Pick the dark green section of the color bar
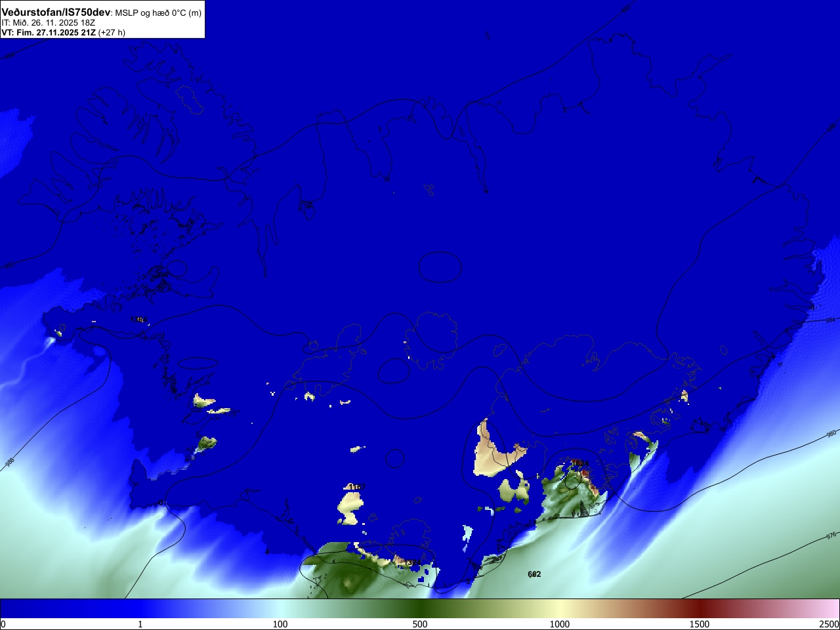Image resolution: width=840 pixels, height=630 pixels. pyautogui.click(x=420, y=608)
